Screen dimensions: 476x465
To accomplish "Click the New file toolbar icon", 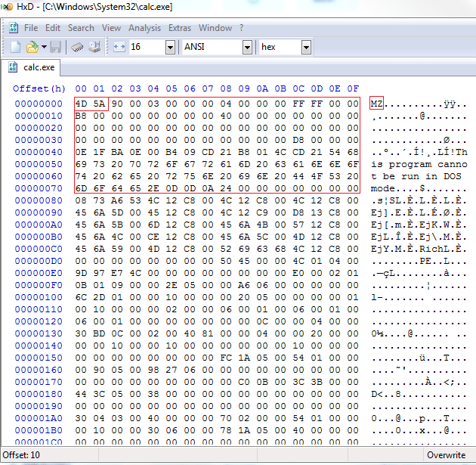I will [x=15, y=47].
